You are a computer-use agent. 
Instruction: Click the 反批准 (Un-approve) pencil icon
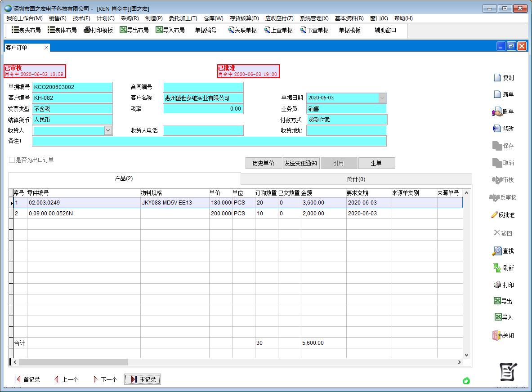(495, 215)
